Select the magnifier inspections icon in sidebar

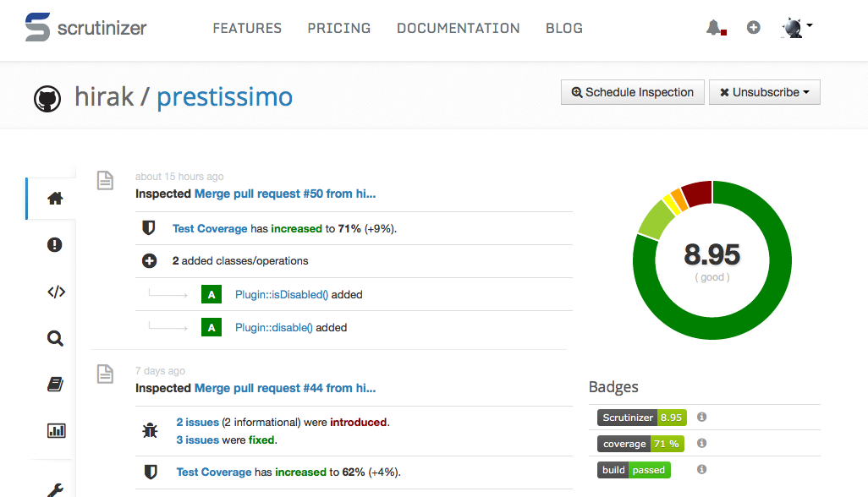55,337
